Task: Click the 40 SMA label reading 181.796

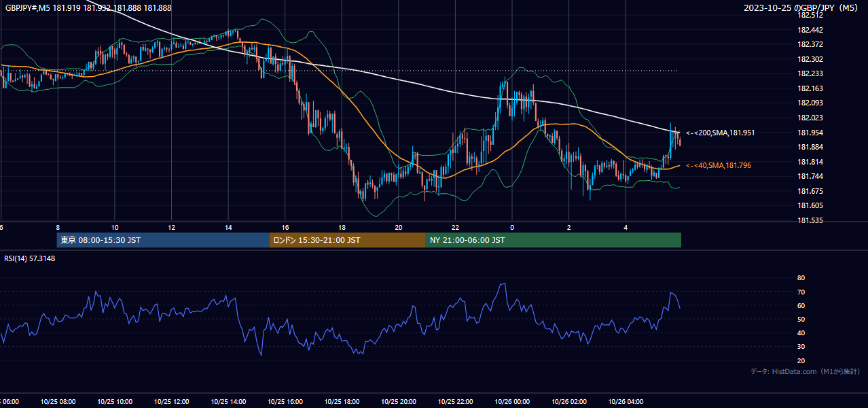Action: 719,165
